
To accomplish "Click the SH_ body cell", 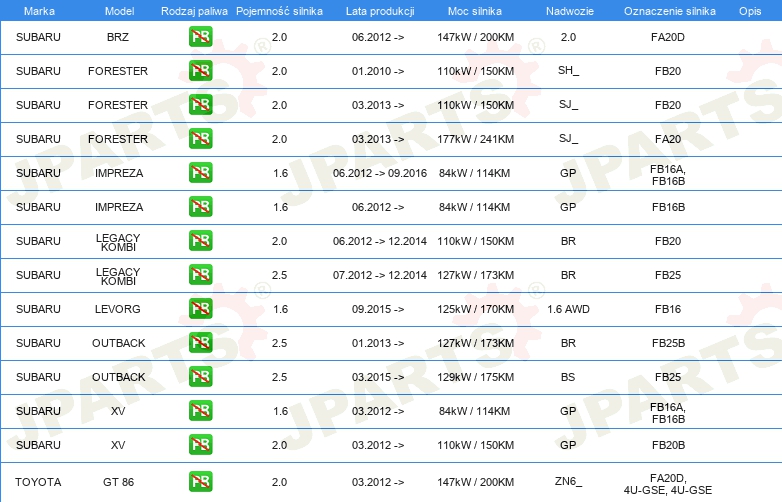I will tap(568, 70).
